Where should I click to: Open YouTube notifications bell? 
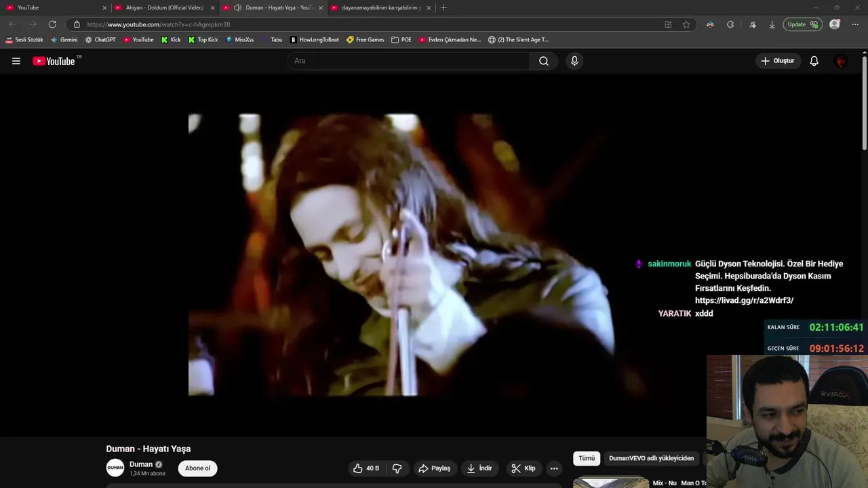tap(814, 61)
